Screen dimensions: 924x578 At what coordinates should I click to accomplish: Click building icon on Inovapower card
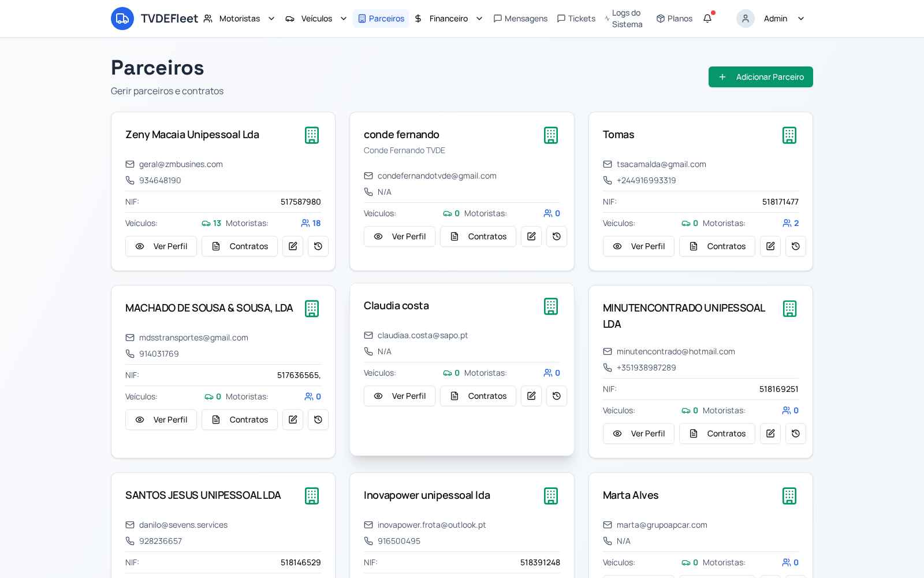(x=551, y=496)
